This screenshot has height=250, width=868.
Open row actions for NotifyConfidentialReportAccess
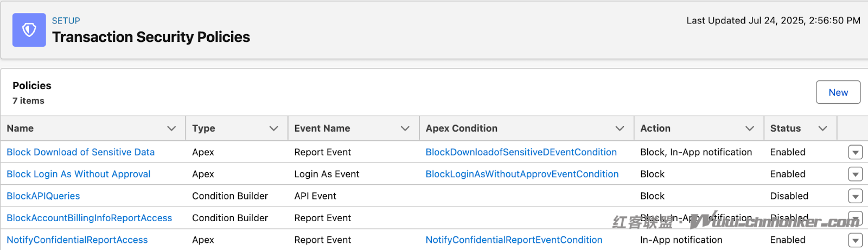(856, 240)
